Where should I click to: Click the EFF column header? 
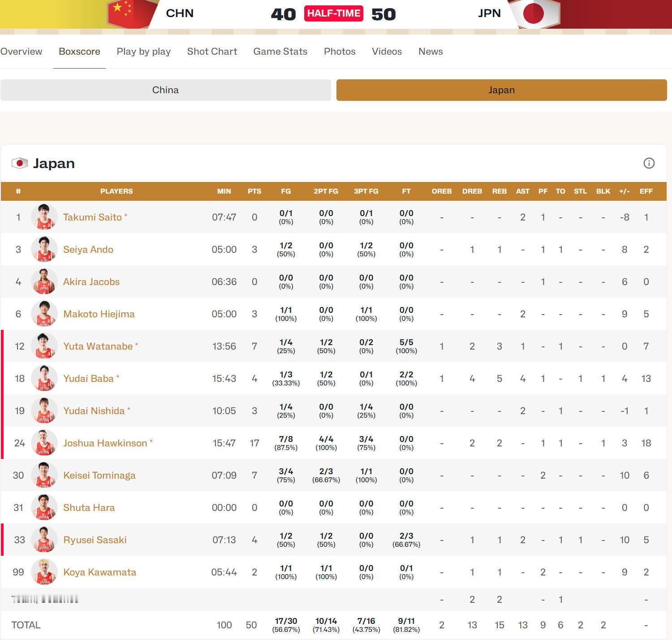(x=646, y=191)
